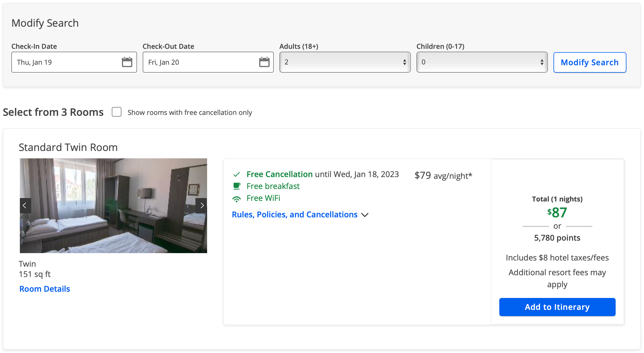
Task: Open the Check-Out Date calendar icon
Action: click(x=264, y=62)
